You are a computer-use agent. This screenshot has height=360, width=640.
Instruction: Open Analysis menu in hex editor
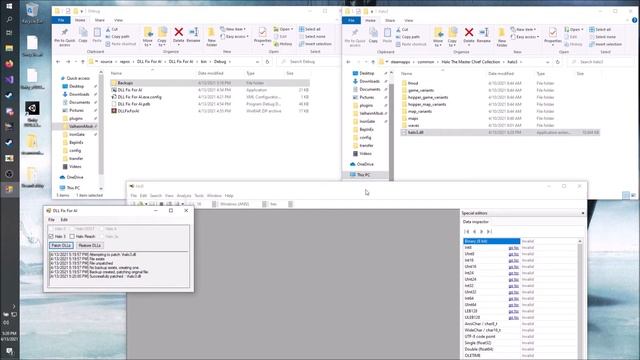click(184, 196)
